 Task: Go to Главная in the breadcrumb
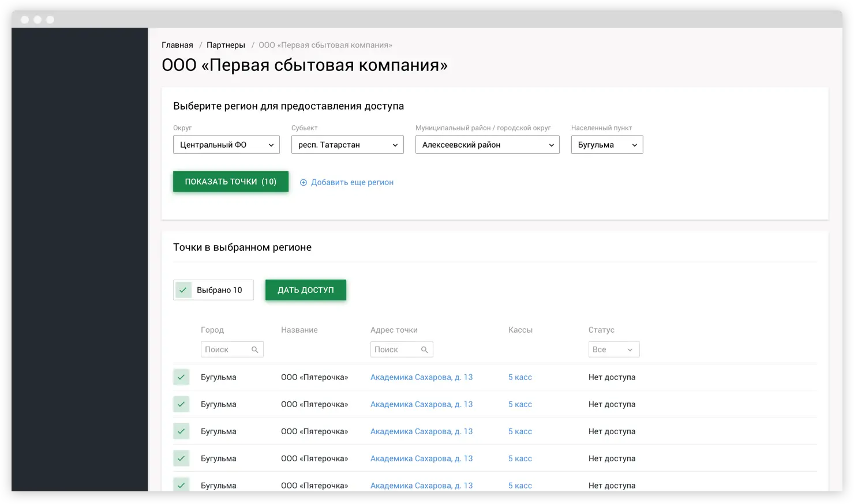tap(177, 45)
